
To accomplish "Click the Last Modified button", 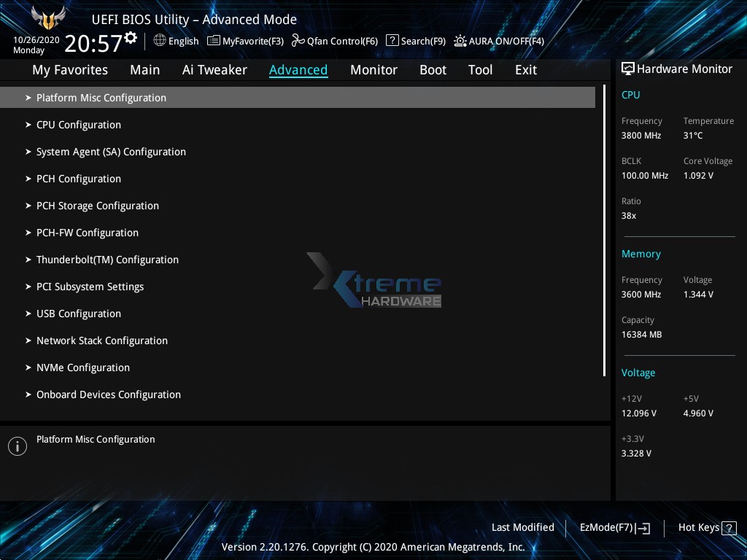I will click(x=522, y=527).
